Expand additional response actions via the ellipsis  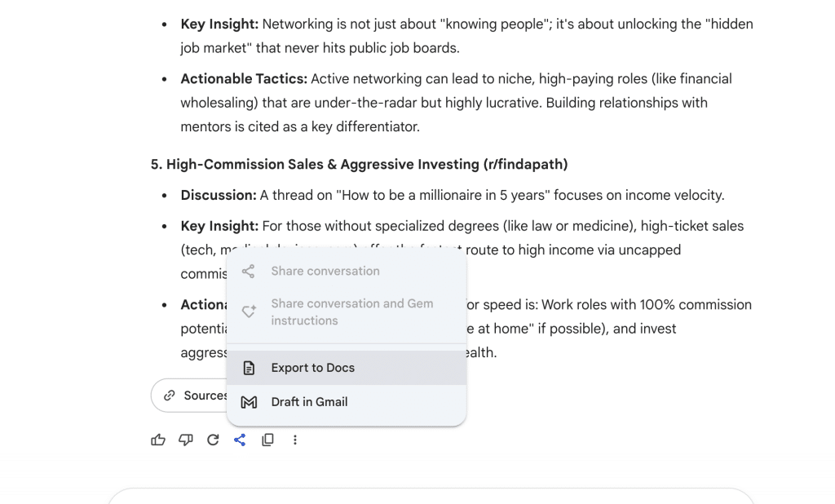pyautogui.click(x=294, y=440)
